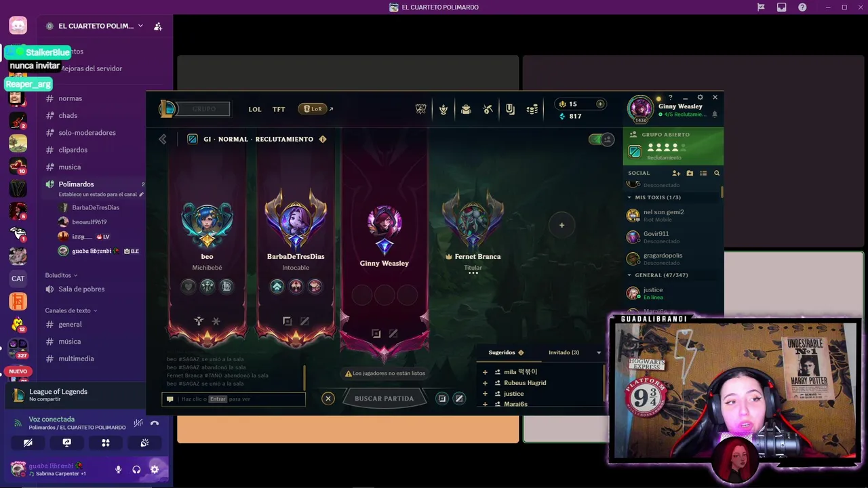
Task: Open Discord help icon in title bar
Action: (802, 7)
